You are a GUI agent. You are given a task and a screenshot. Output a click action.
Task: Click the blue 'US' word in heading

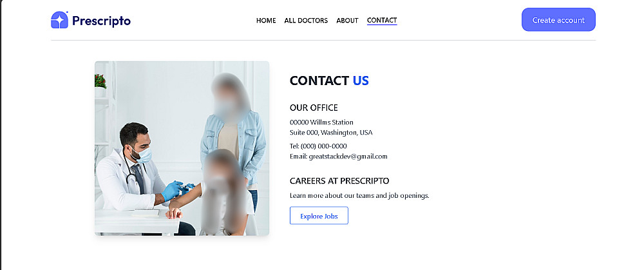tap(361, 81)
